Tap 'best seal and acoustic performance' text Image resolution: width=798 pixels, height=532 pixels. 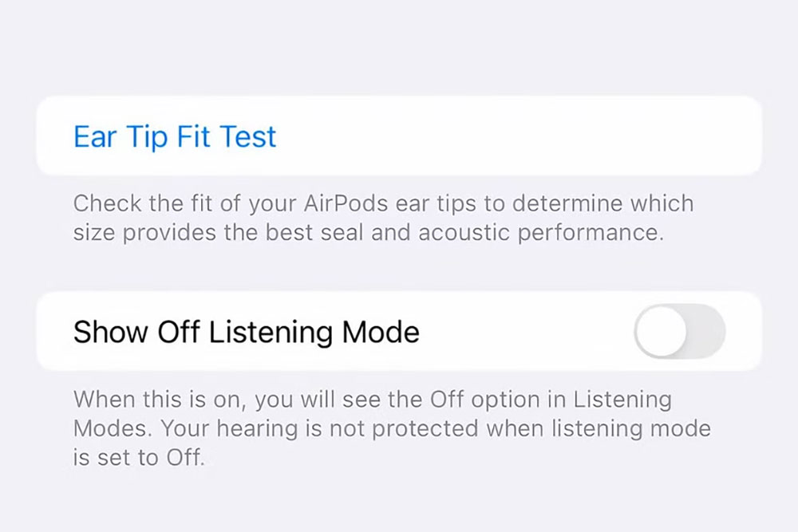pyautogui.click(x=464, y=232)
